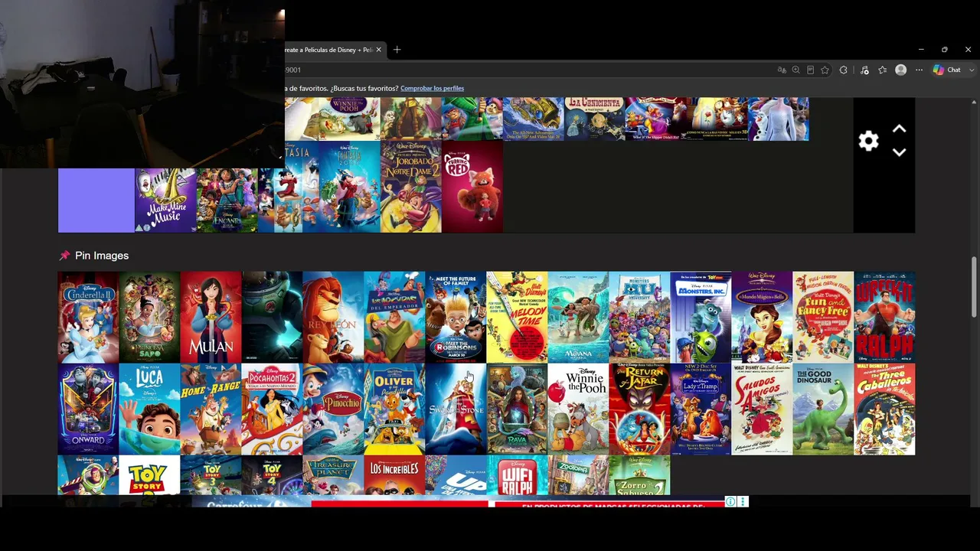Select the Sword in the Stone poster

coord(456,409)
